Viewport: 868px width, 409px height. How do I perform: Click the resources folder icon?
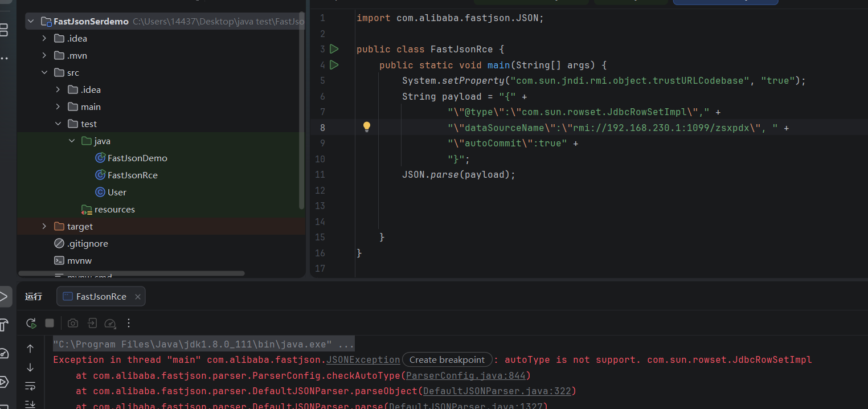pyautogui.click(x=87, y=210)
